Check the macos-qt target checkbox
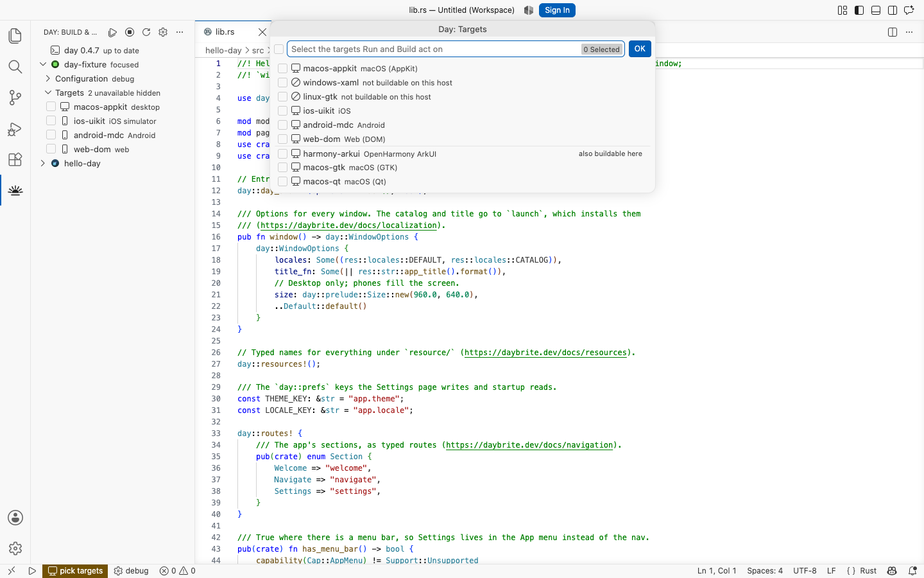The image size is (924, 578). click(282, 182)
